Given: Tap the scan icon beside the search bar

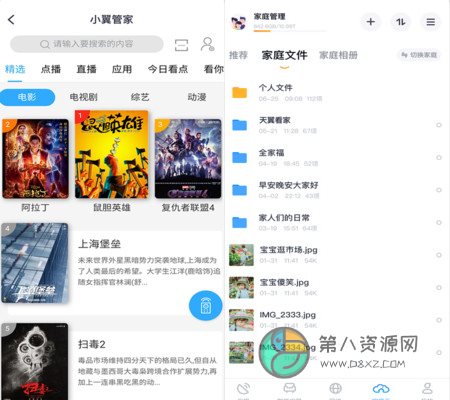Looking at the screenshot, I should coord(181,45).
